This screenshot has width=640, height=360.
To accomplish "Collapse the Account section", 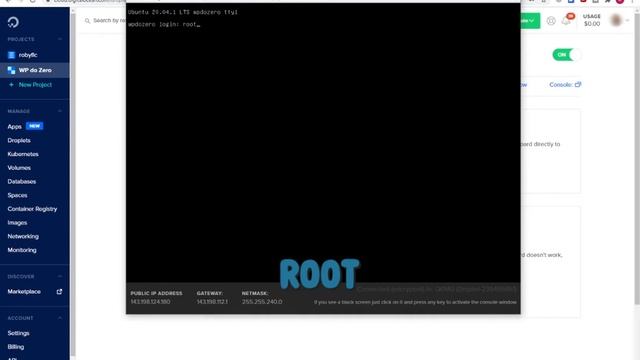I will (x=60, y=318).
